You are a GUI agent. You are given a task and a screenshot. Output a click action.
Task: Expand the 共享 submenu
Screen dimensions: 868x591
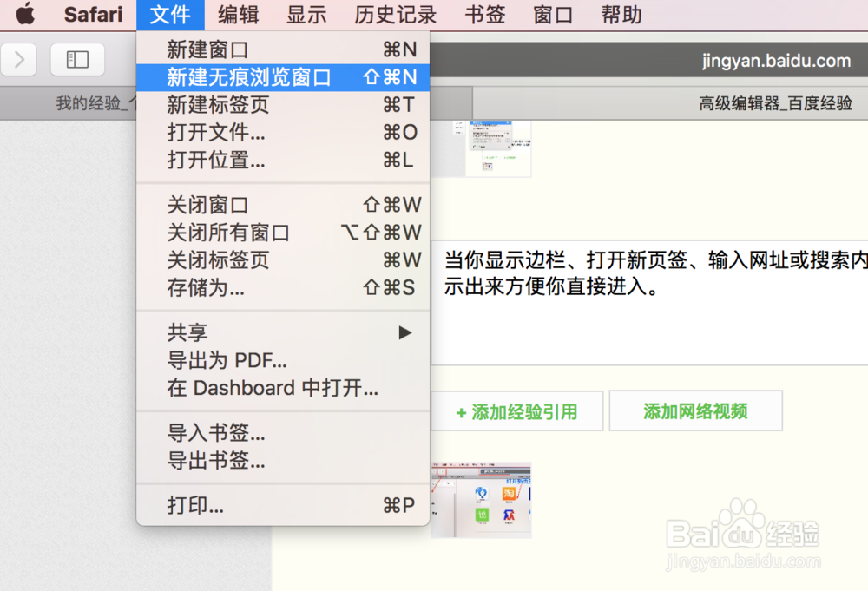click(283, 332)
